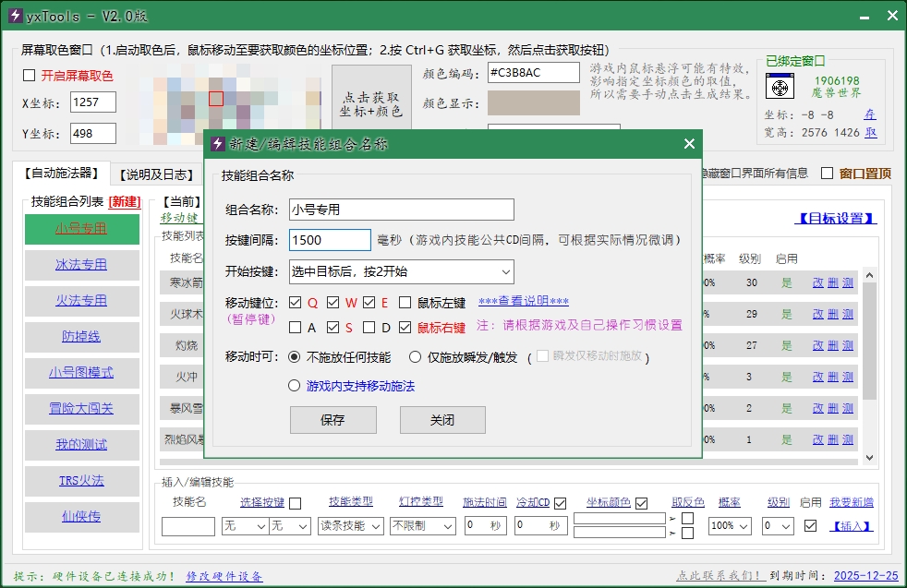
Task: Select 冰法专用 in the skill combo list
Action: 81,265
